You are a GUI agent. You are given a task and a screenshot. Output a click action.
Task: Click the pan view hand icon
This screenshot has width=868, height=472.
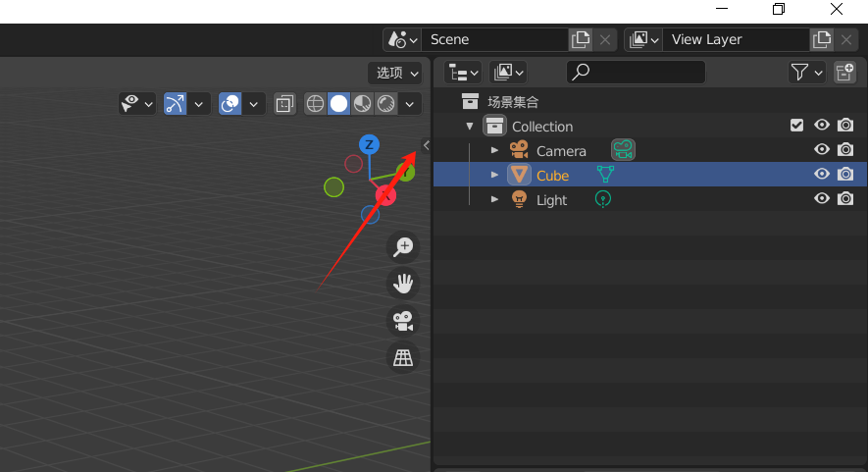click(x=403, y=284)
